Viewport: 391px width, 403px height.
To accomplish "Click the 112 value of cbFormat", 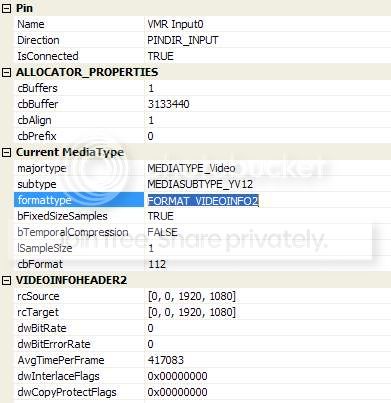I will [x=157, y=264].
